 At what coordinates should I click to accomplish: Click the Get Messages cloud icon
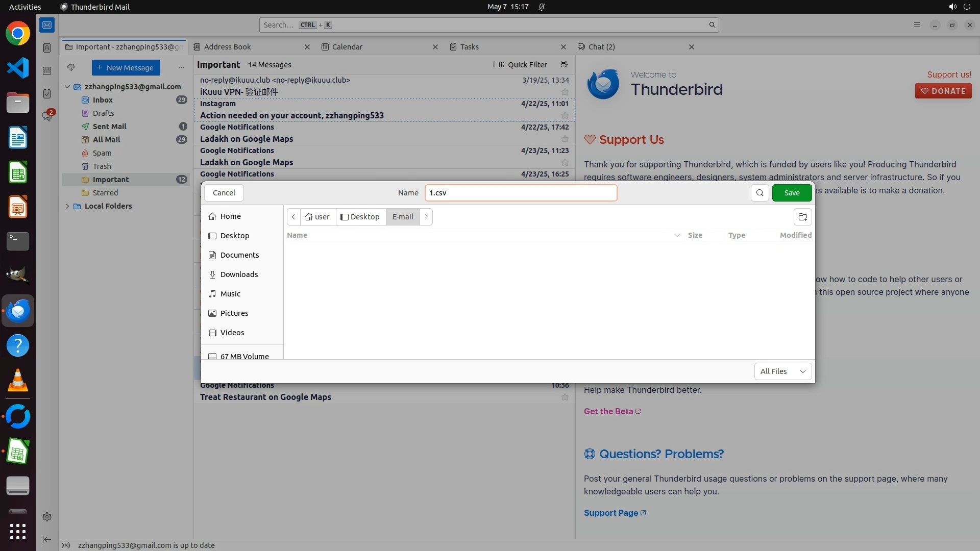pos(71,67)
